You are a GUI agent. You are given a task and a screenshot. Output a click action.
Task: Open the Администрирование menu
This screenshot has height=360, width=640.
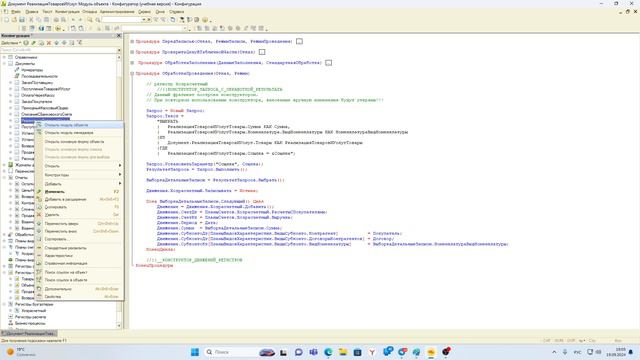[x=117, y=12]
